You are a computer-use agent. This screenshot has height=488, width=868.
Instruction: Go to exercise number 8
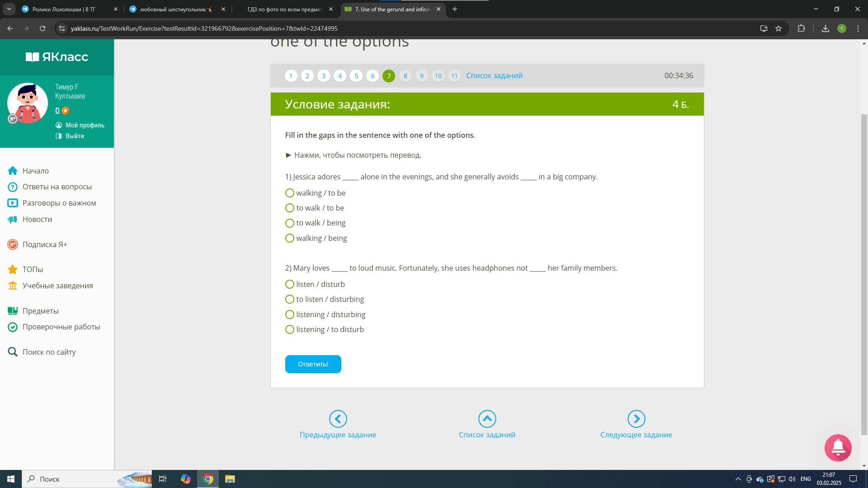405,76
